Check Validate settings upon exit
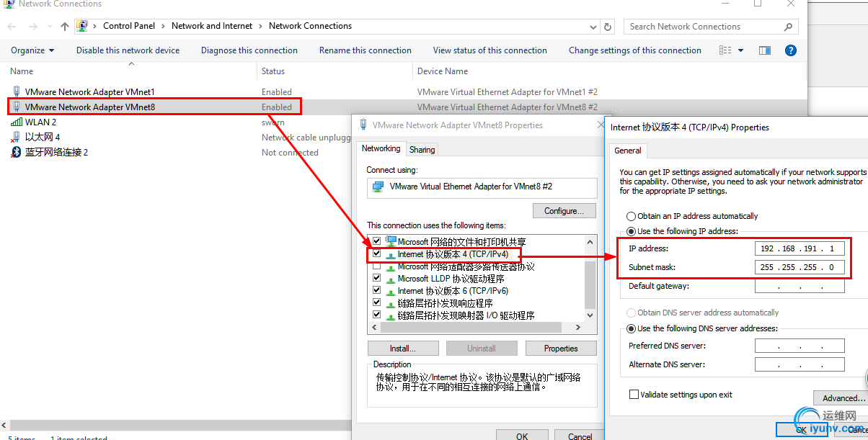 tap(634, 395)
